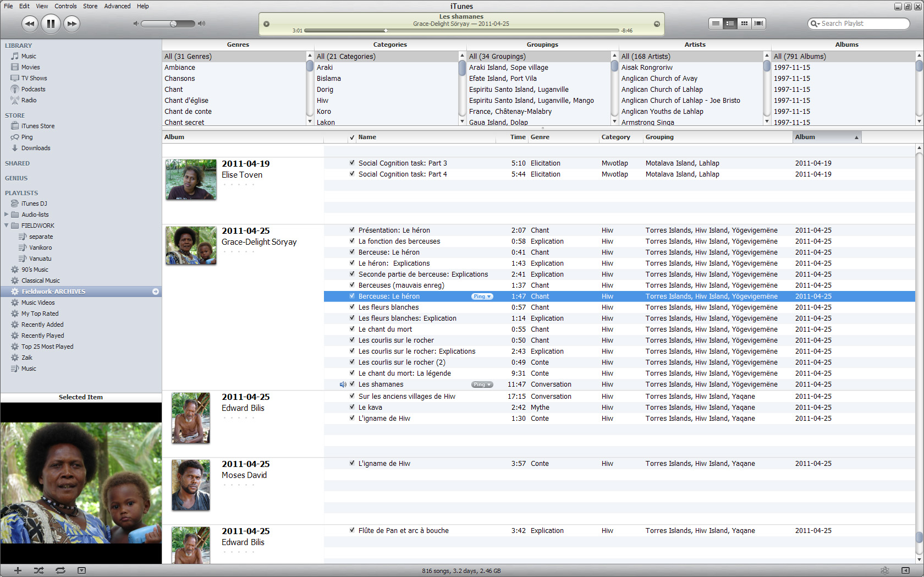Viewport: 924px width, 577px height.
Task: Collapse the FIELDWORK playlist folder
Action: (7, 226)
